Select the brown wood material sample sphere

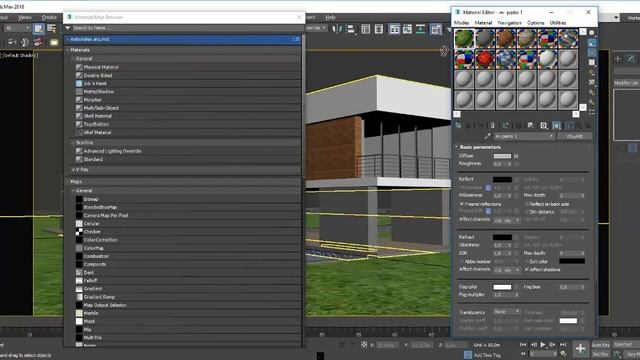point(506,38)
